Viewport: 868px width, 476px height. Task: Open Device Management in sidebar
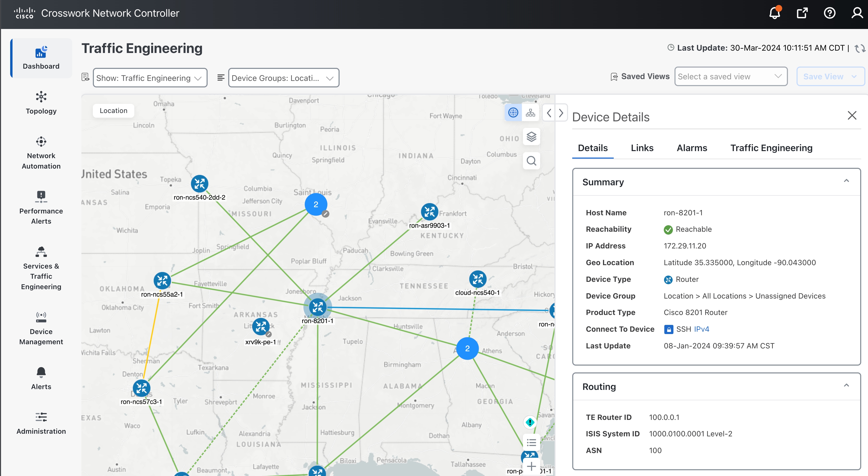coord(41,328)
